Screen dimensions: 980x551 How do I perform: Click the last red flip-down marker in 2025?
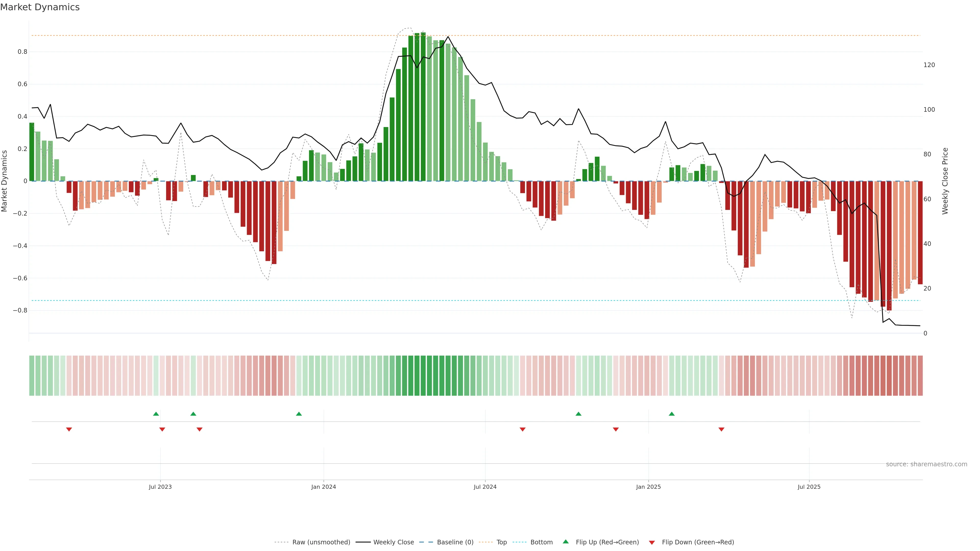pyautogui.click(x=721, y=429)
